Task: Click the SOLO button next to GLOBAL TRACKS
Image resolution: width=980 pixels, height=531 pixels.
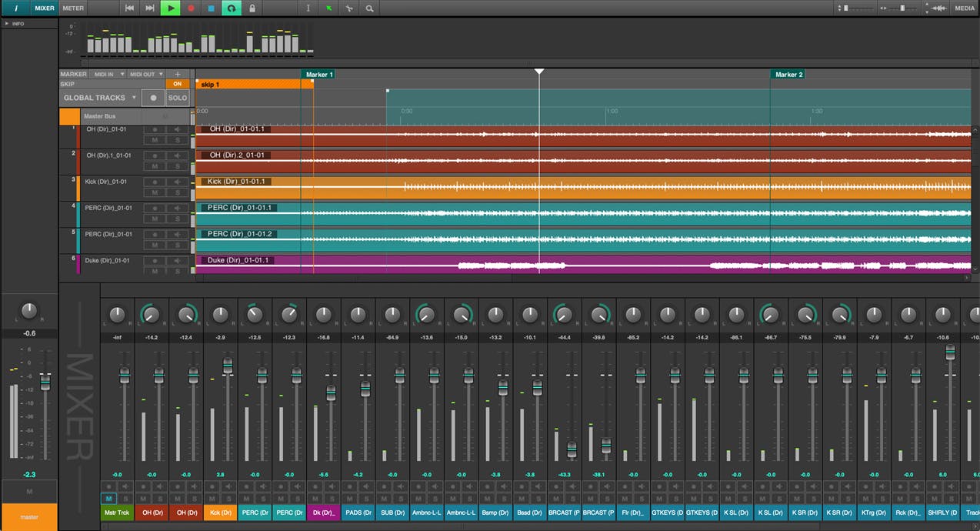Action: tap(177, 98)
